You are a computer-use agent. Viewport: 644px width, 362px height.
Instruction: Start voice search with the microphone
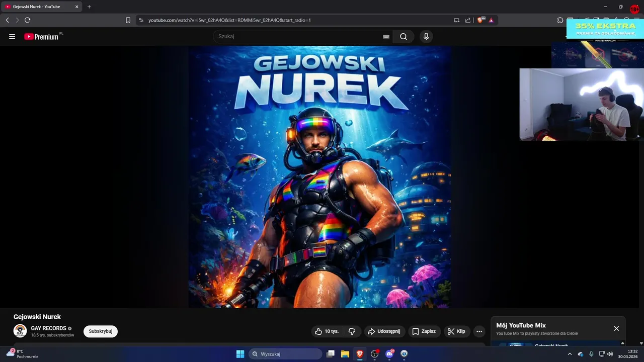pyautogui.click(x=426, y=37)
